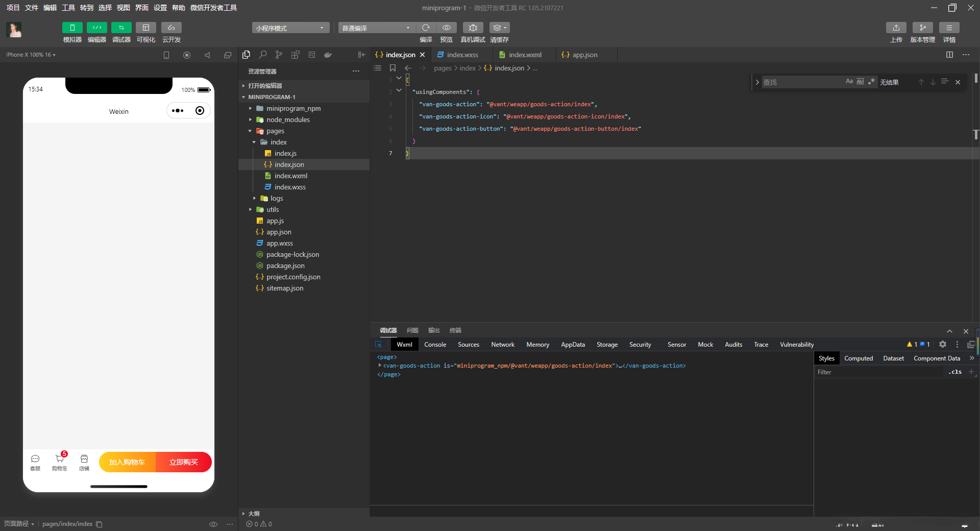Toggle the Editor panel button

coord(96,28)
